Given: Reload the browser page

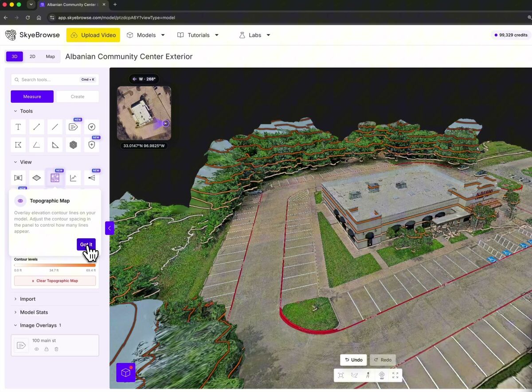Looking at the screenshot, I should click(x=27, y=18).
